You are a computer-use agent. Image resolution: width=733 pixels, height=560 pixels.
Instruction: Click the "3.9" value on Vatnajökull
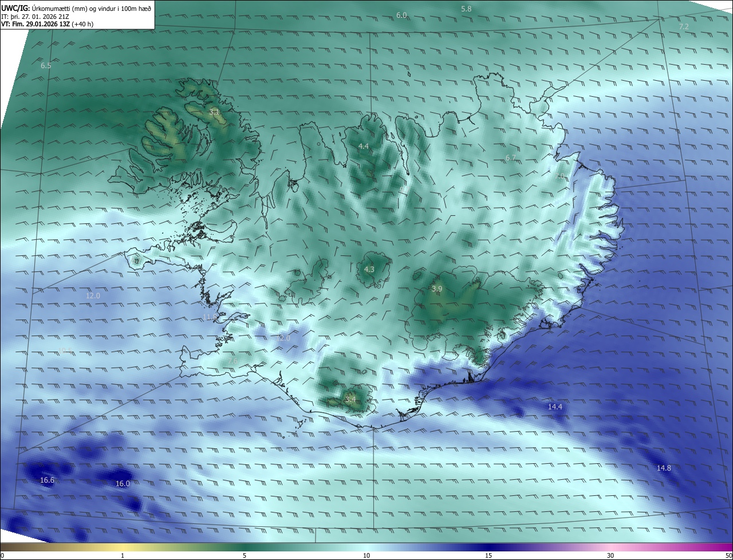437,289
